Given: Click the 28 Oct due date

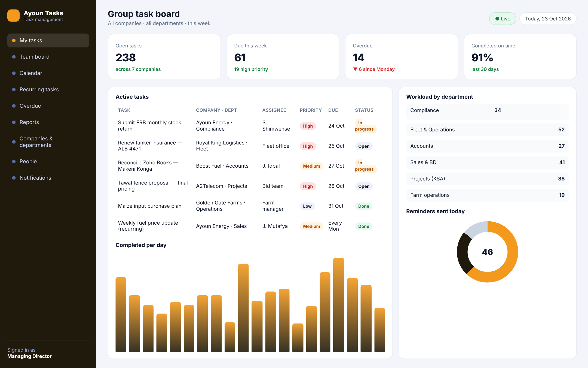Looking at the screenshot, I should point(336,186).
